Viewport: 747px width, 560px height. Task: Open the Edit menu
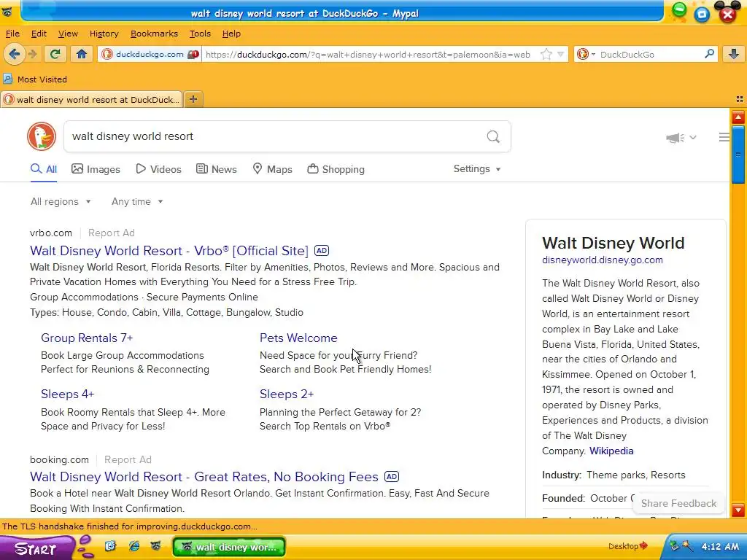click(39, 34)
